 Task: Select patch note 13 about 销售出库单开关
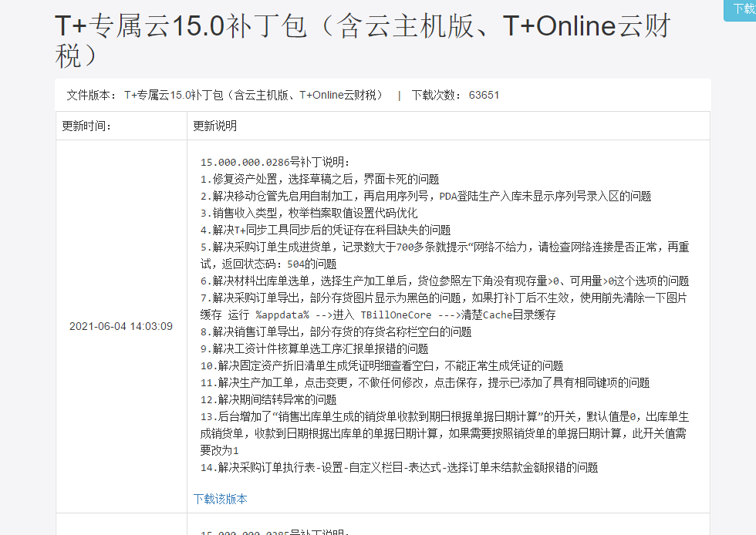[444, 434]
